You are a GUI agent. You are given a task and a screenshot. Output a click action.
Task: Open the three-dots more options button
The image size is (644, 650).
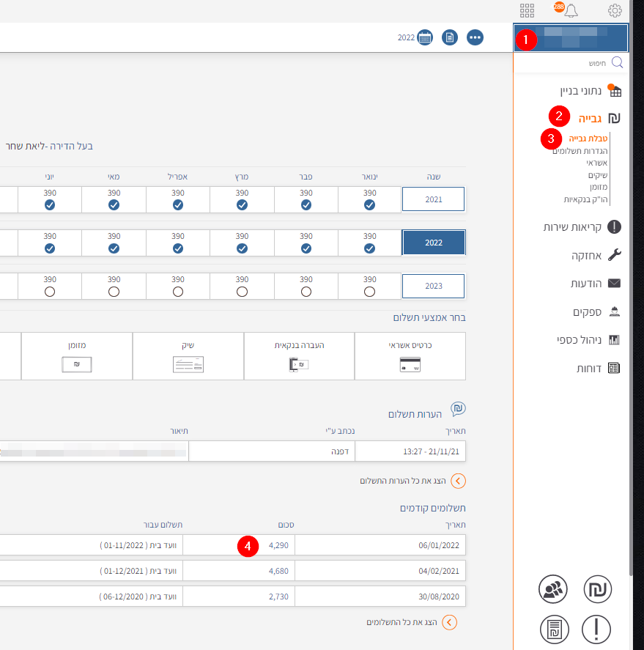(475, 37)
